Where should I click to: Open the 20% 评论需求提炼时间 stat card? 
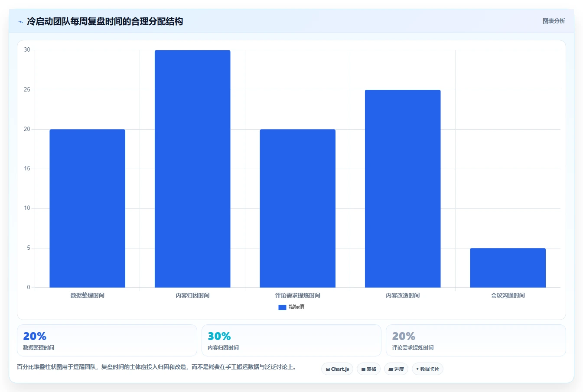click(x=476, y=340)
